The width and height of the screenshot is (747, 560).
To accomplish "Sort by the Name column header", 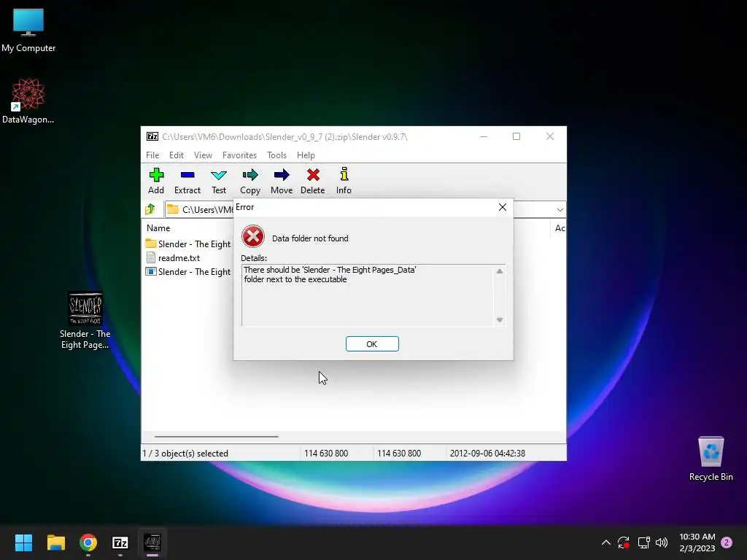I will [x=158, y=228].
